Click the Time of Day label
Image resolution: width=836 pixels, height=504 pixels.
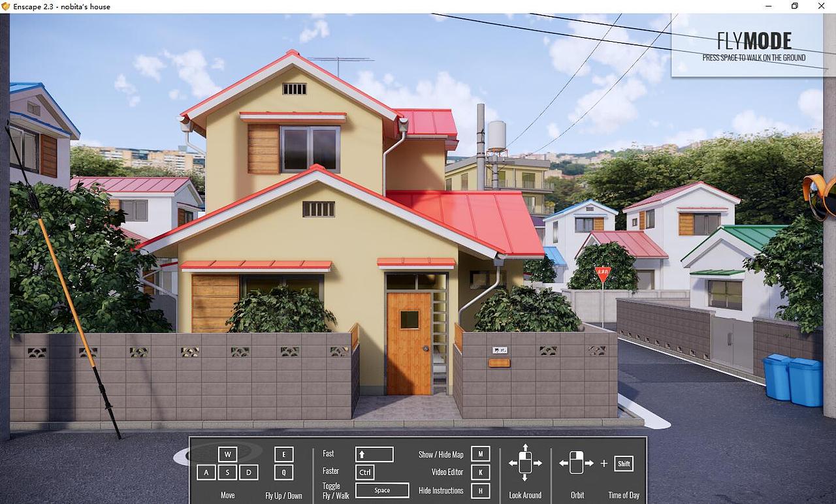click(x=624, y=495)
